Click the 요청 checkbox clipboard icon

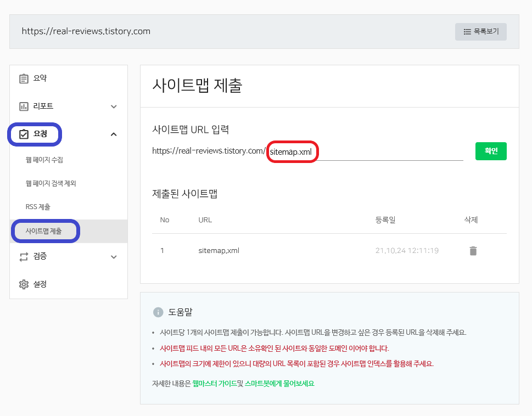(24, 134)
